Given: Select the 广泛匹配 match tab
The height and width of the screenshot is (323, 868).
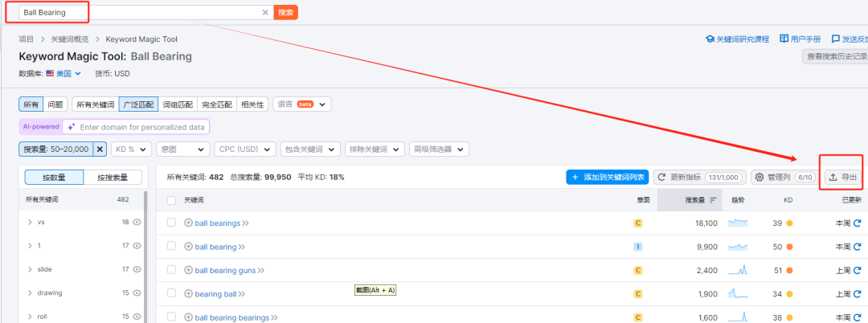Looking at the screenshot, I should [138, 104].
